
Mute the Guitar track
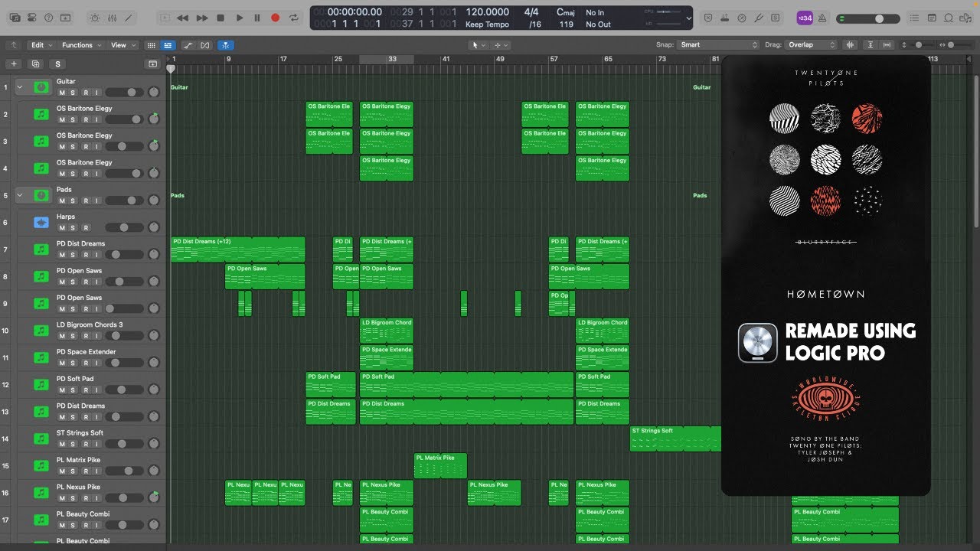coord(62,93)
